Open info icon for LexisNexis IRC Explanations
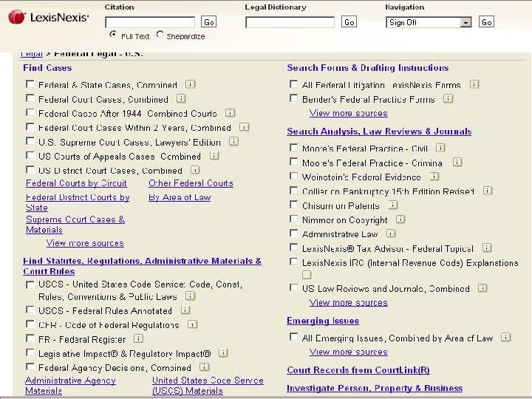Image resolution: width=532 pixels, height=399 pixels. click(x=307, y=275)
